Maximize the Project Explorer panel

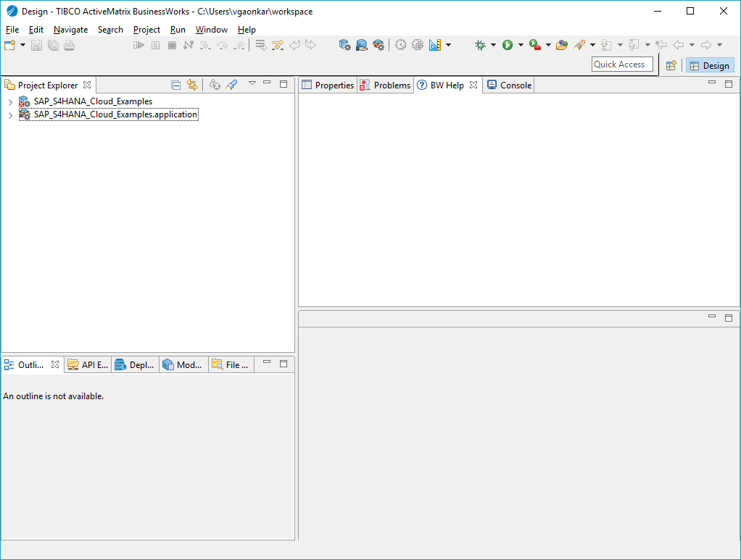coord(283,84)
